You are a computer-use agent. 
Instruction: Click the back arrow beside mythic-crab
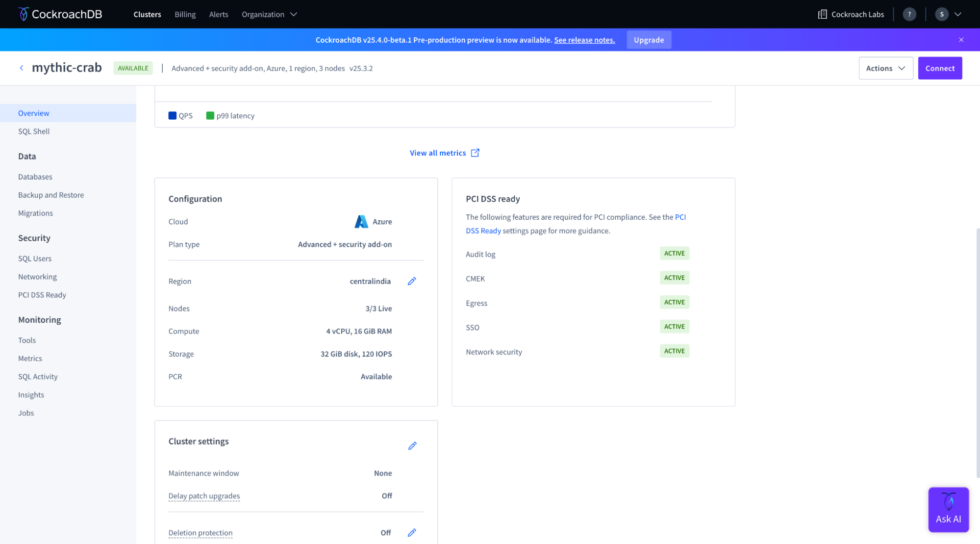click(22, 68)
